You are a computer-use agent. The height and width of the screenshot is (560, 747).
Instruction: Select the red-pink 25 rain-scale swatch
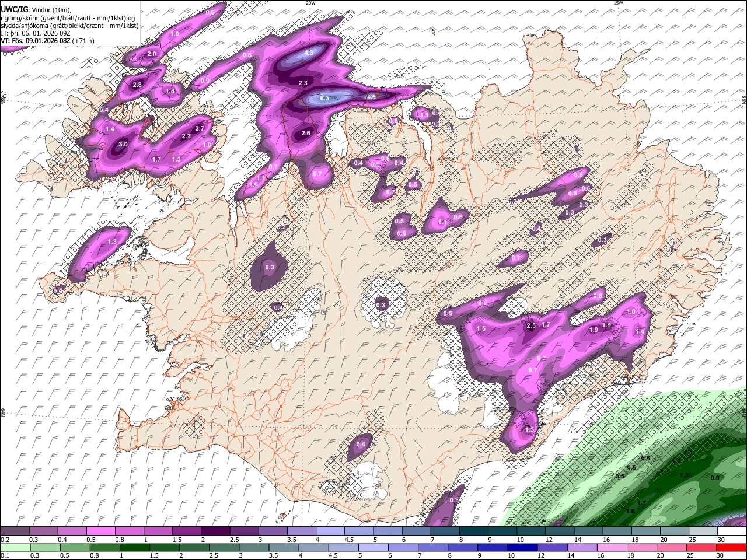tap(702, 548)
